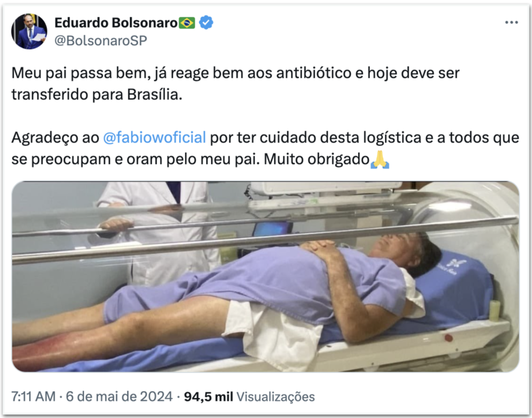The image size is (532, 418).
Task: Click the date 6 de mai de 2024
Action: click(x=119, y=396)
